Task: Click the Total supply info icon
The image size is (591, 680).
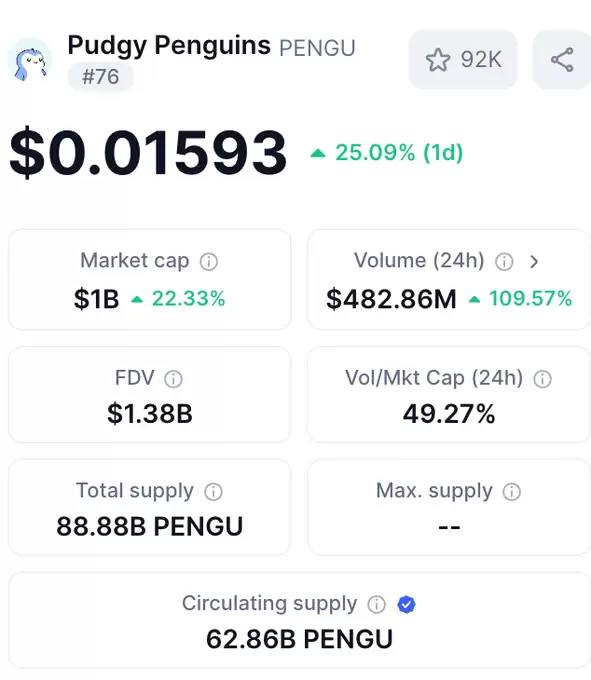Action: pyautogui.click(x=213, y=491)
